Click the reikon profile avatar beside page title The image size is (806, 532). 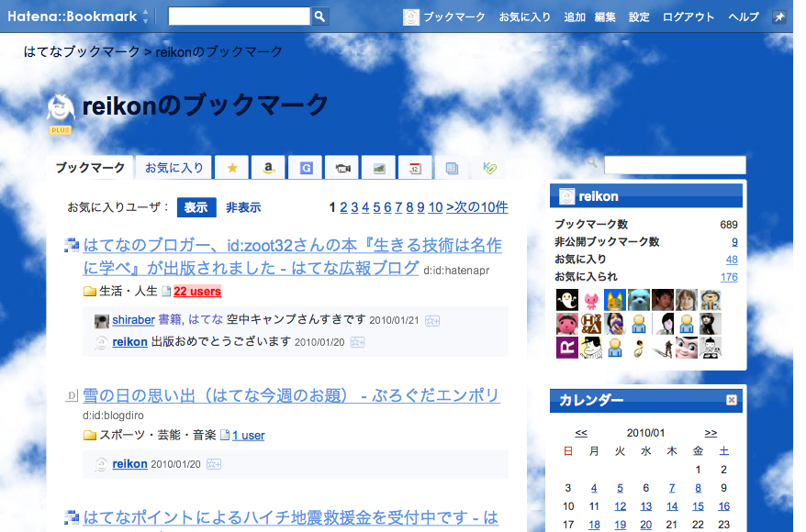coord(61,107)
